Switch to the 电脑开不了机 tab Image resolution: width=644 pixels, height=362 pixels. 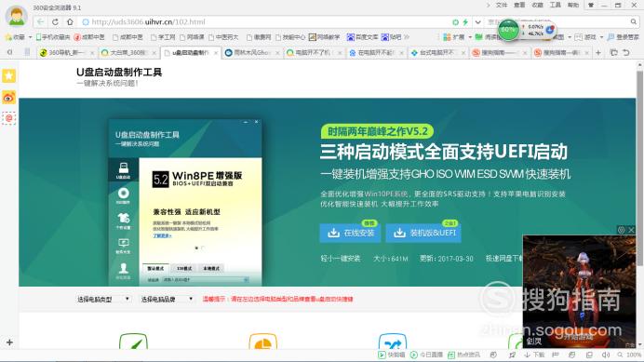coord(314,53)
